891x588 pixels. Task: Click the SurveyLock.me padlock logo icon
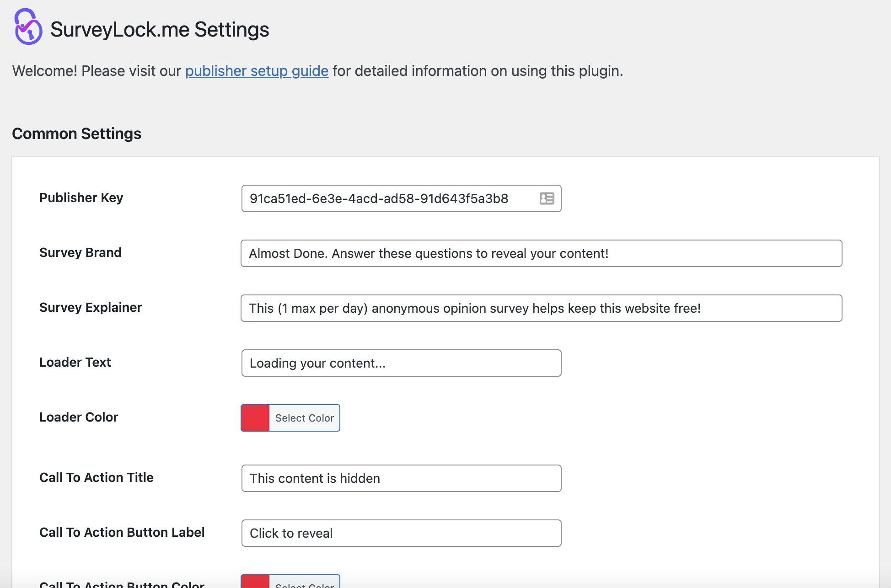pos(28,27)
